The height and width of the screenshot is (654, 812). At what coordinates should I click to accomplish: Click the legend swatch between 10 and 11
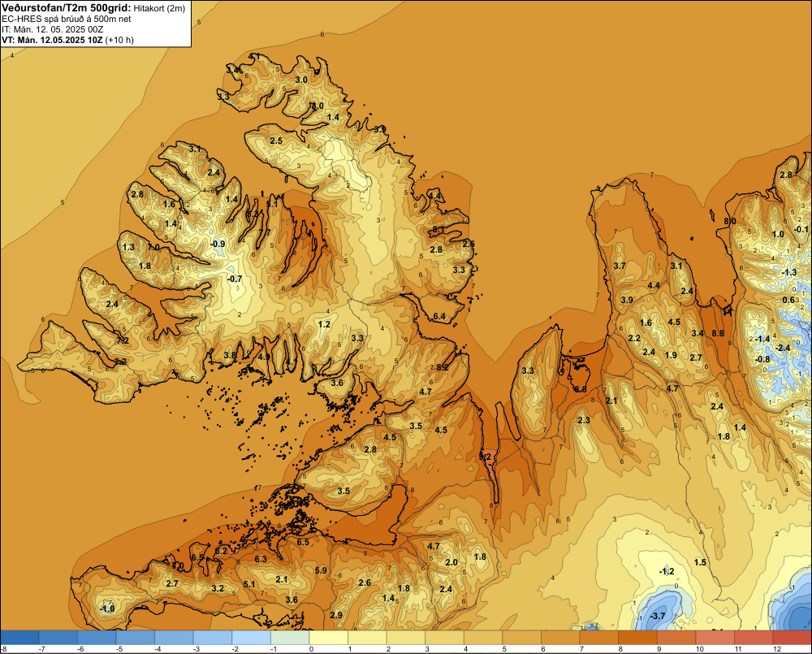tap(715, 637)
